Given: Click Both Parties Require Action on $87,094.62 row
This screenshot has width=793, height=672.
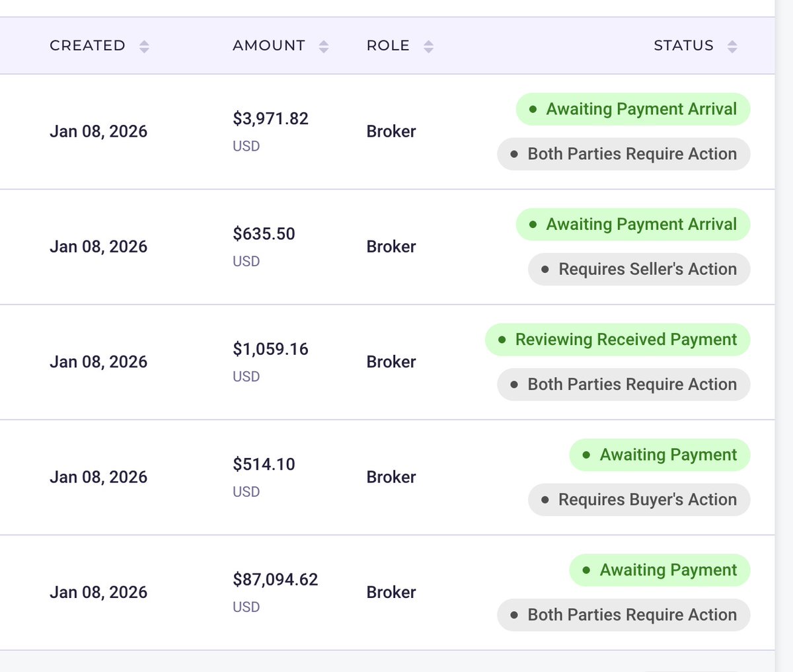Looking at the screenshot, I should tap(624, 615).
